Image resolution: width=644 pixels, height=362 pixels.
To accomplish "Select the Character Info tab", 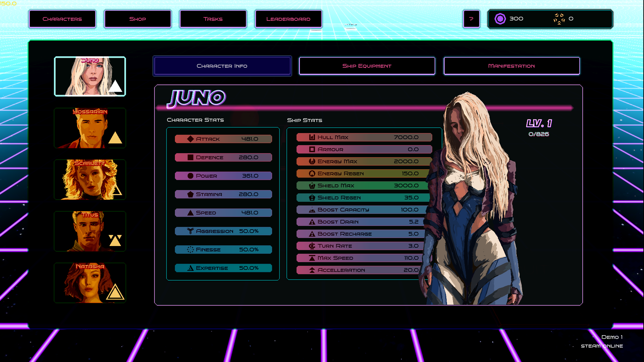I will (222, 66).
